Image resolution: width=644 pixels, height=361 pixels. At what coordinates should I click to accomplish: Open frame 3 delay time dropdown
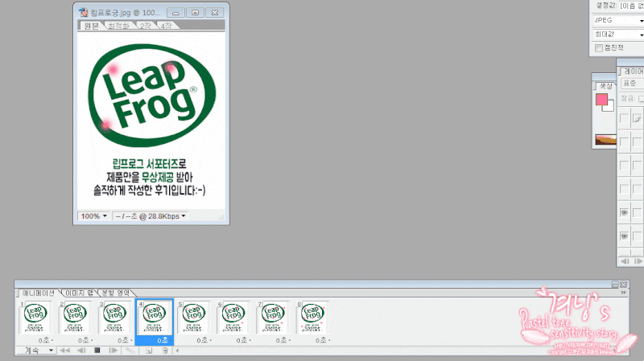pyautogui.click(x=125, y=340)
